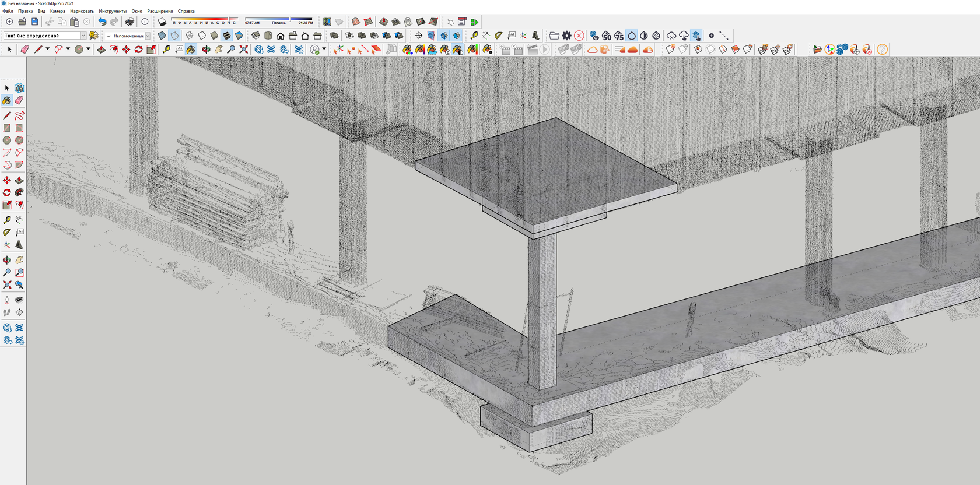Switch to Shaded With Textures style

[226, 36]
